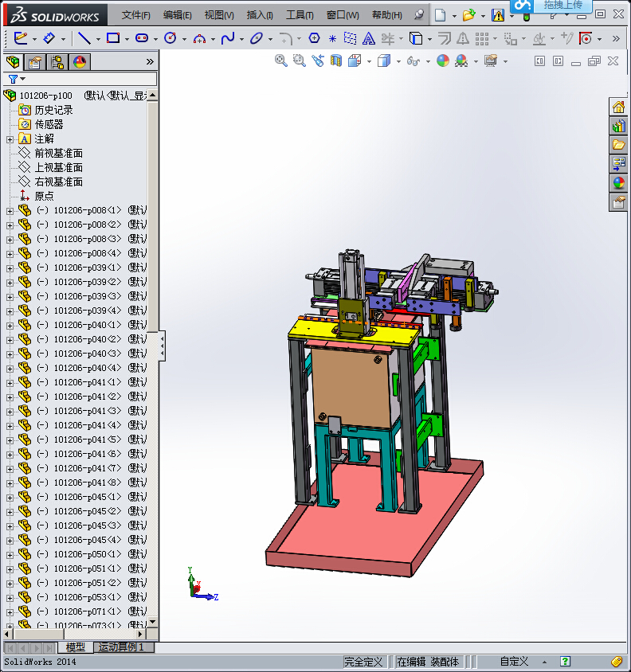Open the DisplayManager tab
631x672 pixels.
coord(80,62)
